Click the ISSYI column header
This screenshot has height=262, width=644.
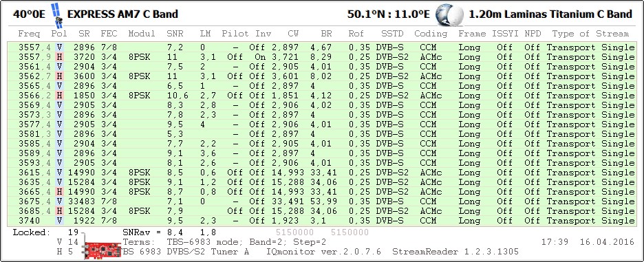click(505, 34)
